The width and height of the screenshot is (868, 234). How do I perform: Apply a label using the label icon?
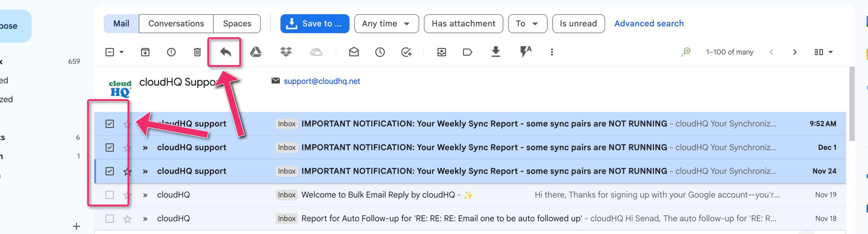click(x=467, y=52)
